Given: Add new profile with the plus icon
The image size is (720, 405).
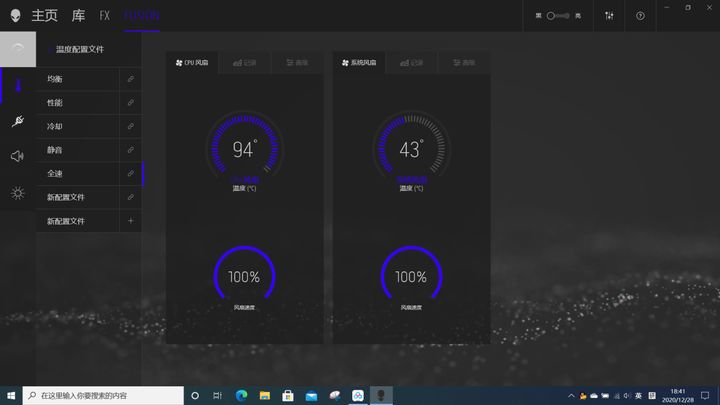Looking at the screenshot, I should point(130,221).
